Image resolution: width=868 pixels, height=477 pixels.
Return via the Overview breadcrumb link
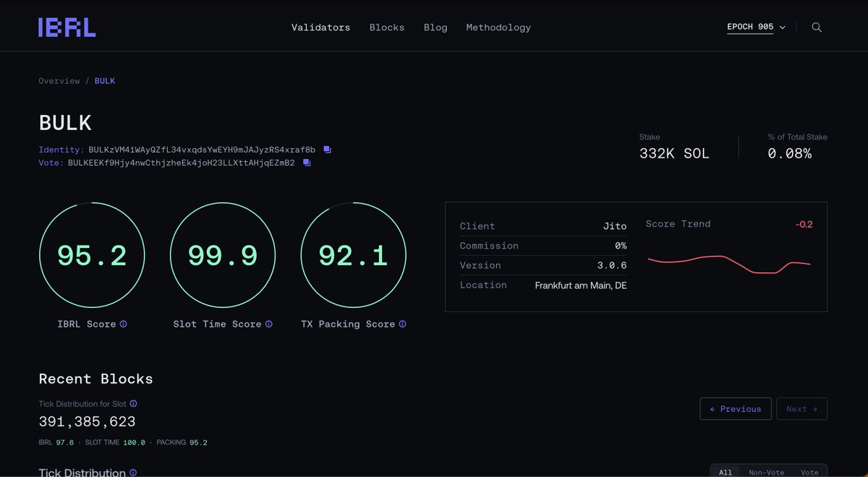(59, 80)
